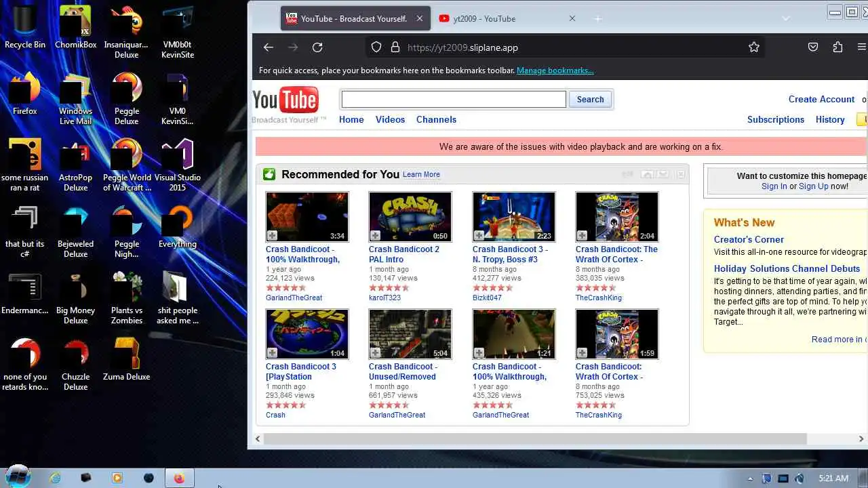The image size is (868, 488).
Task: Open Firefox desktop shortcut
Action: point(25,94)
